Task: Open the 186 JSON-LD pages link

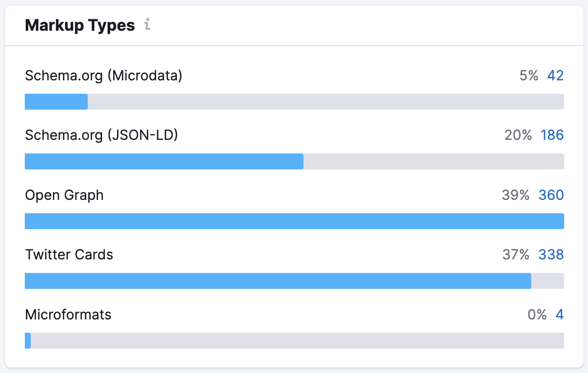Action: (552, 135)
